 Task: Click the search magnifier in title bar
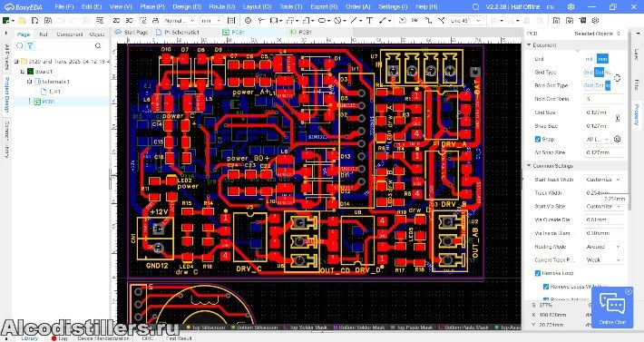click(475, 7)
